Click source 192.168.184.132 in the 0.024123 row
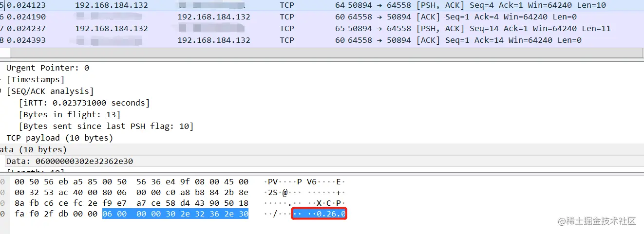This screenshot has width=644, height=234. [x=112, y=5]
